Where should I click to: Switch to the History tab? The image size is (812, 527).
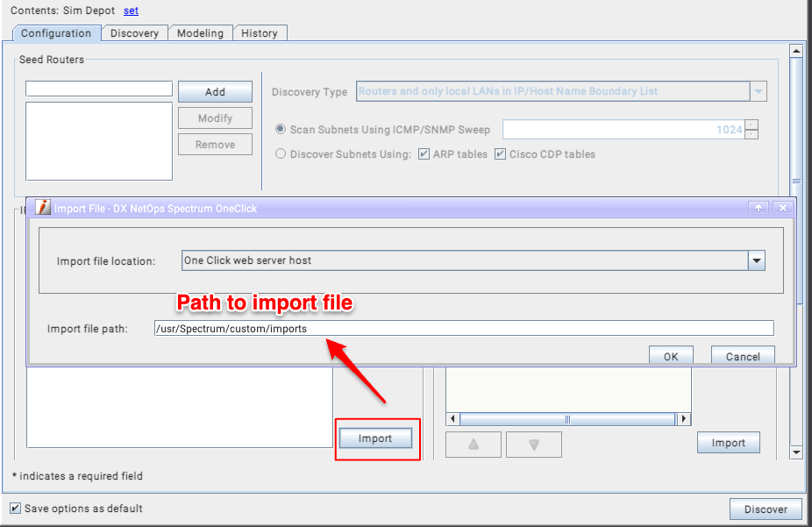pos(260,33)
